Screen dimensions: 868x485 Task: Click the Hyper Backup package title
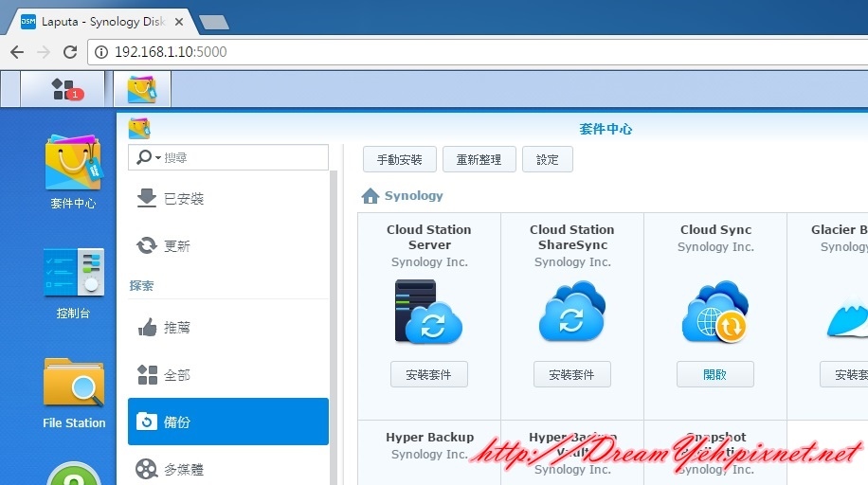[429, 437]
